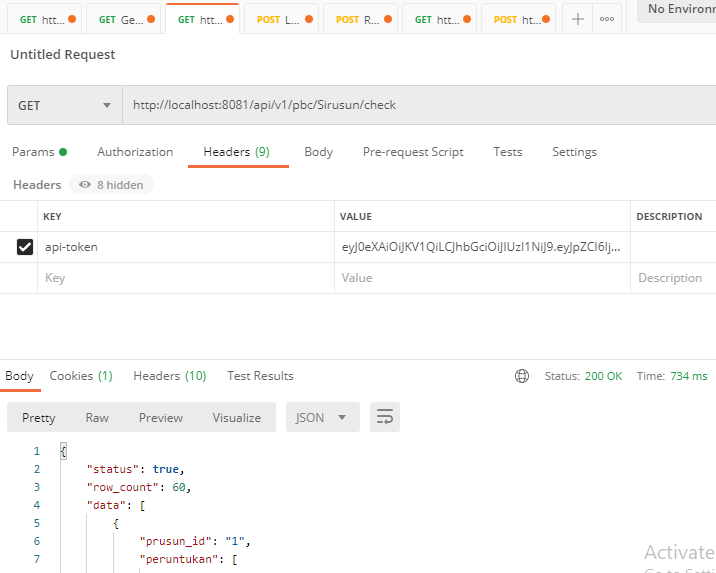Select the Visualize view button
Viewport: 716px width, 573px height.
click(237, 417)
